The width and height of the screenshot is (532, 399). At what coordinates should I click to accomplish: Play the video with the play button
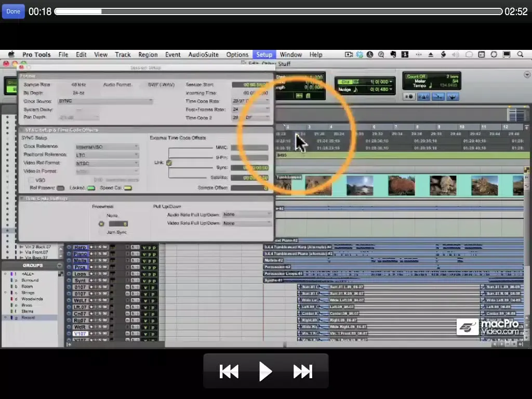(265, 371)
